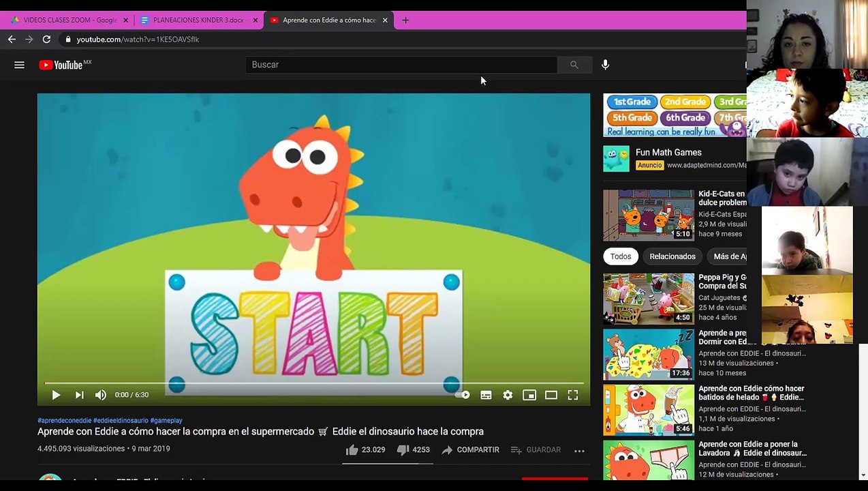
Task: Select the Todos filter chip
Action: [x=621, y=256]
